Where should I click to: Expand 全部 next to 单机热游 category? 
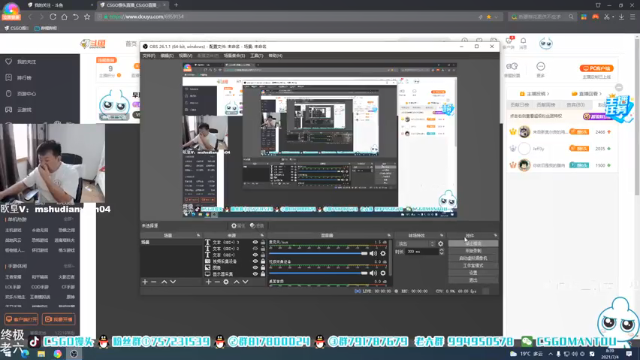(69, 220)
